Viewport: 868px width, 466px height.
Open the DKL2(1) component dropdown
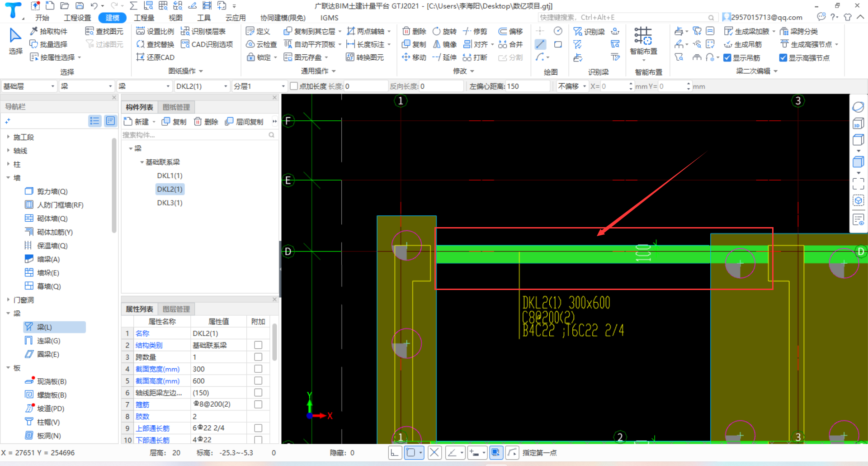point(202,86)
